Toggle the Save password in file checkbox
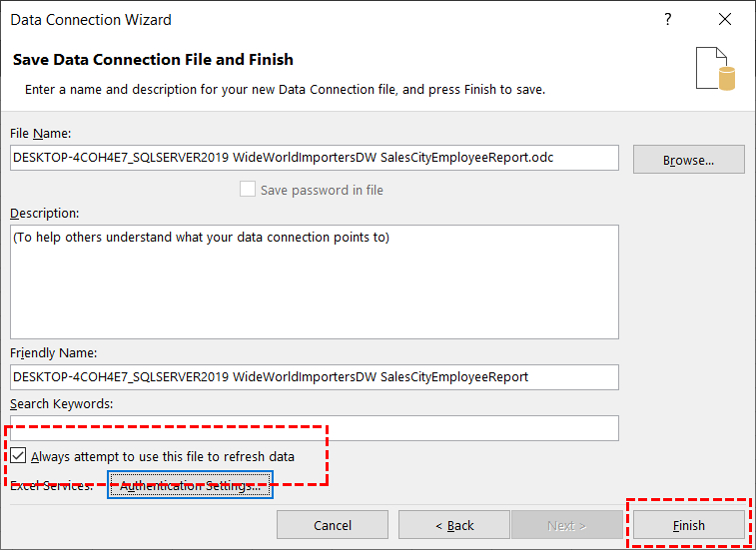This screenshot has width=756, height=550. tap(248, 190)
